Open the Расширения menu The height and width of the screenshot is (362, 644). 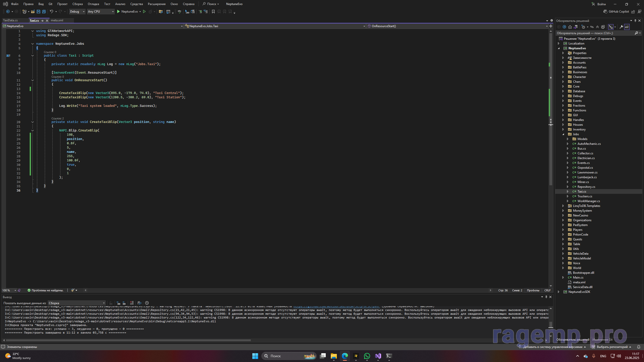tap(157, 4)
